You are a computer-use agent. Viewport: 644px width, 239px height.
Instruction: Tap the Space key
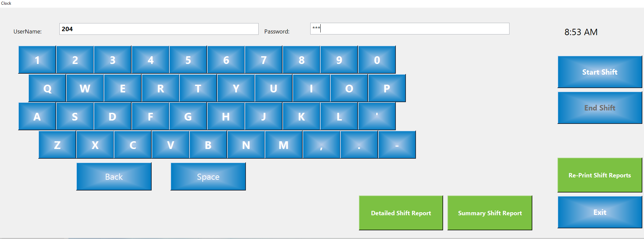tap(208, 177)
